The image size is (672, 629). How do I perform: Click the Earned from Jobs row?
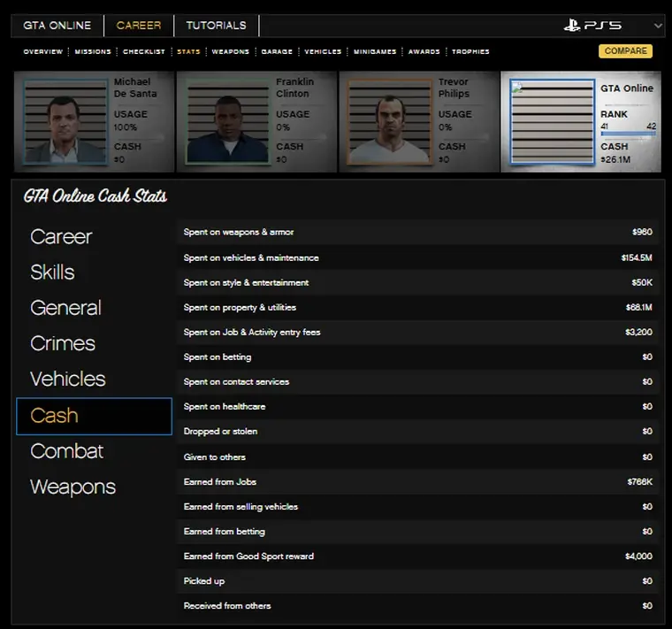(x=417, y=482)
